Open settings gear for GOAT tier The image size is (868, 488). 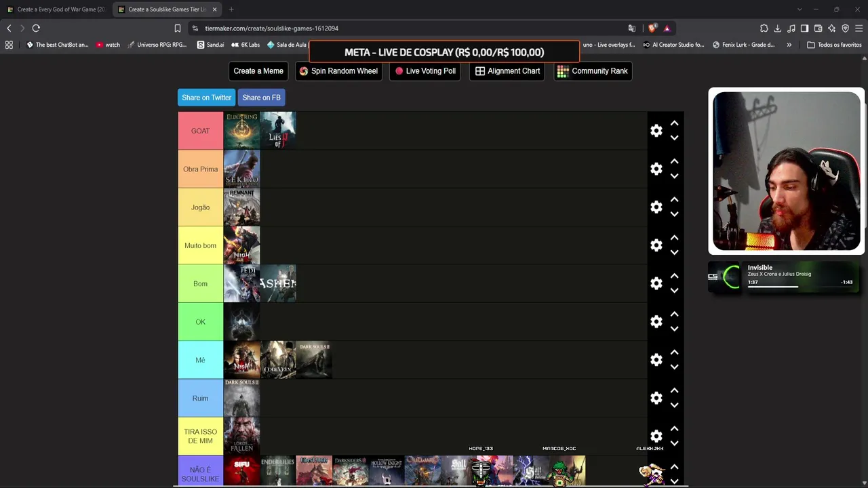(x=656, y=131)
